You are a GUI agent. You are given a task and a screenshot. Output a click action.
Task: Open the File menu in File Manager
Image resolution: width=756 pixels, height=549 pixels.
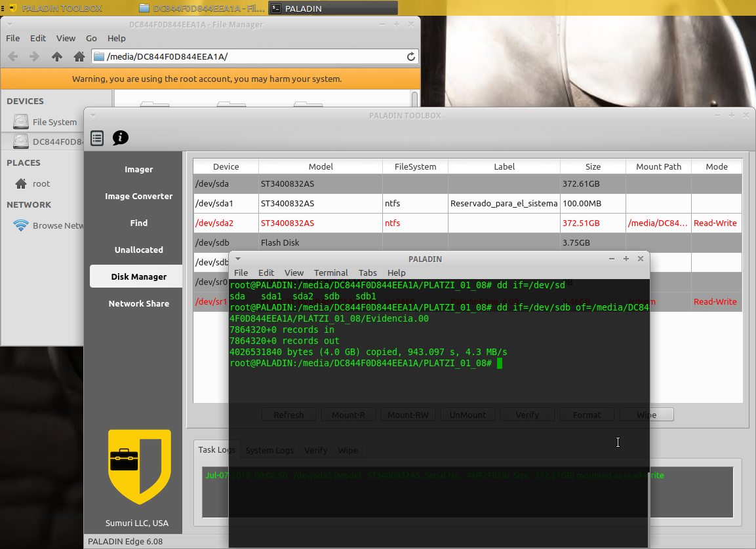coord(13,38)
